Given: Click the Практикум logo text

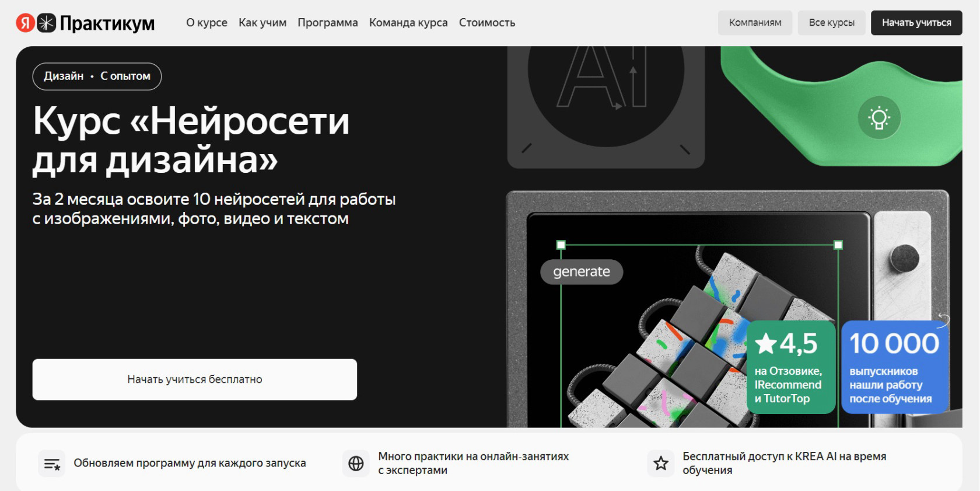Looking at the screenshot, I should click(x=107, y=23).
